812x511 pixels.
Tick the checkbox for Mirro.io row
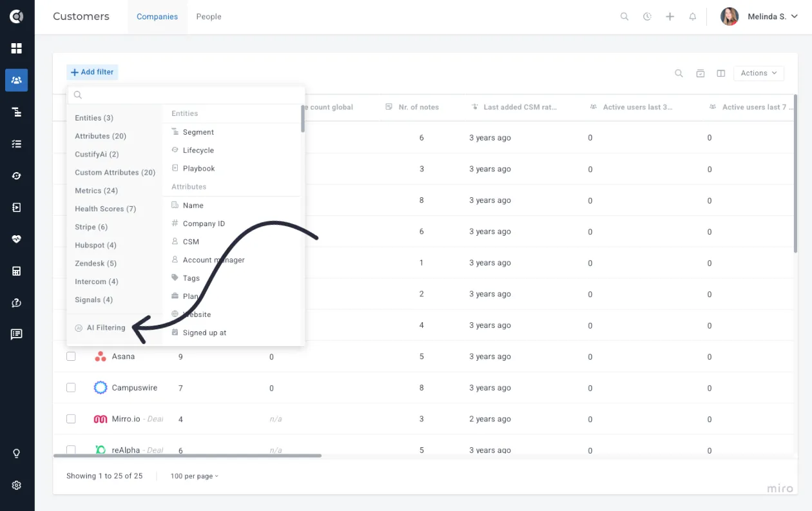click(x=71, y=419)
